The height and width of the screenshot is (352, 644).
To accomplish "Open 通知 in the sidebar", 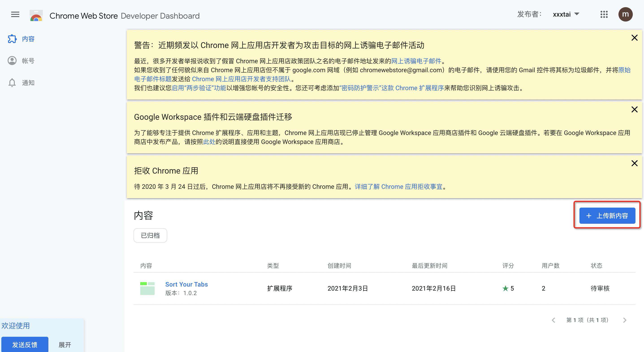I will (x=28, y=83).
